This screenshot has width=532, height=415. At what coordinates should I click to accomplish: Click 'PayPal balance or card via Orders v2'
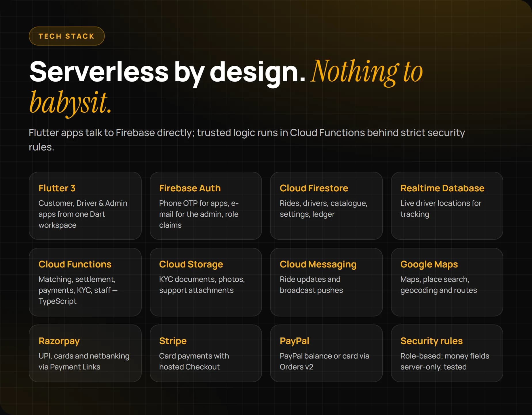324,361
